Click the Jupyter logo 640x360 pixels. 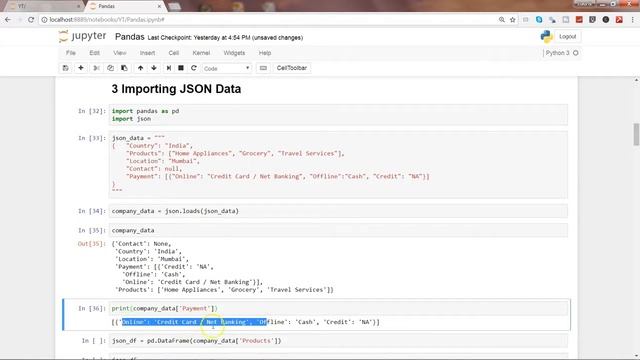coord(82,36)
